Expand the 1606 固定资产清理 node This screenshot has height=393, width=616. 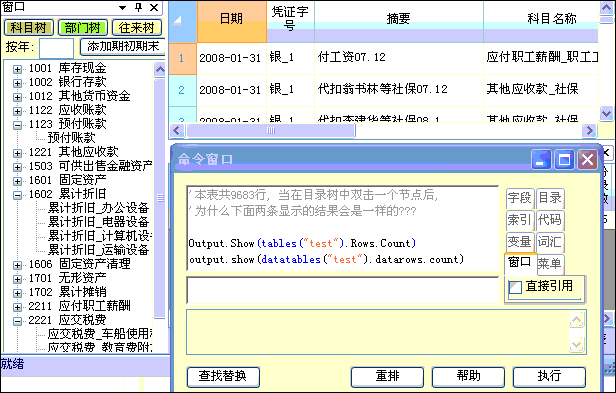[17, 265]
